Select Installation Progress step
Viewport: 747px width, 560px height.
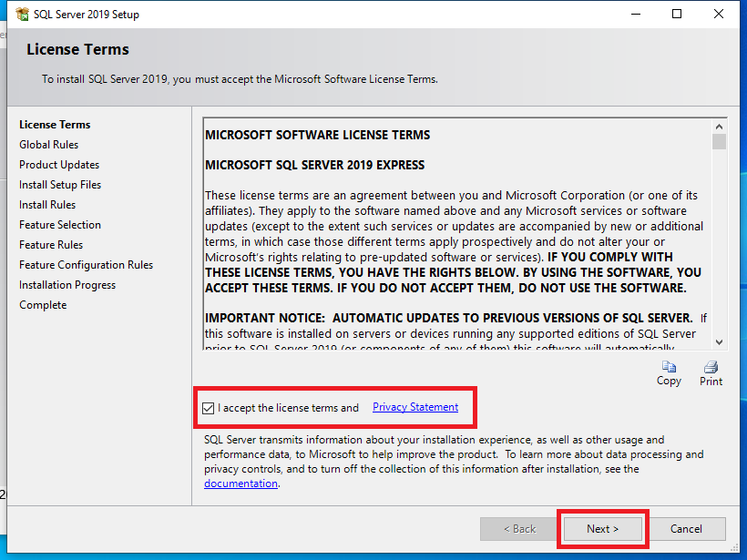[67, 285]
